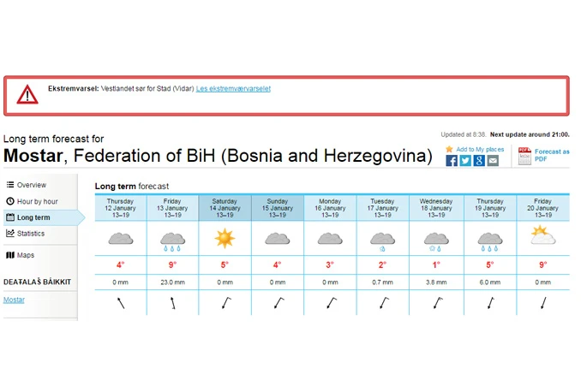Share forecast on Facebook
The height and width of the screenshot is (392, 581).
coord(452,160)
